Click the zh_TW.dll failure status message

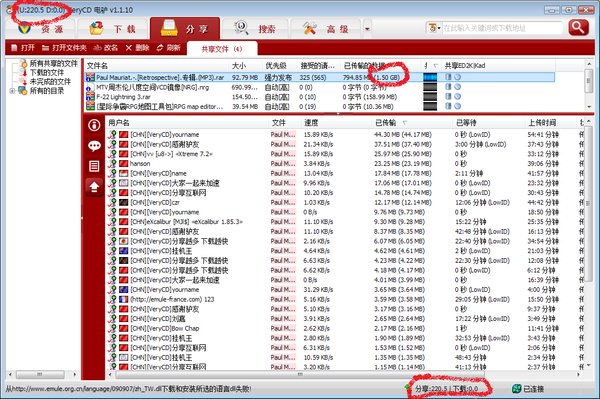128,389
